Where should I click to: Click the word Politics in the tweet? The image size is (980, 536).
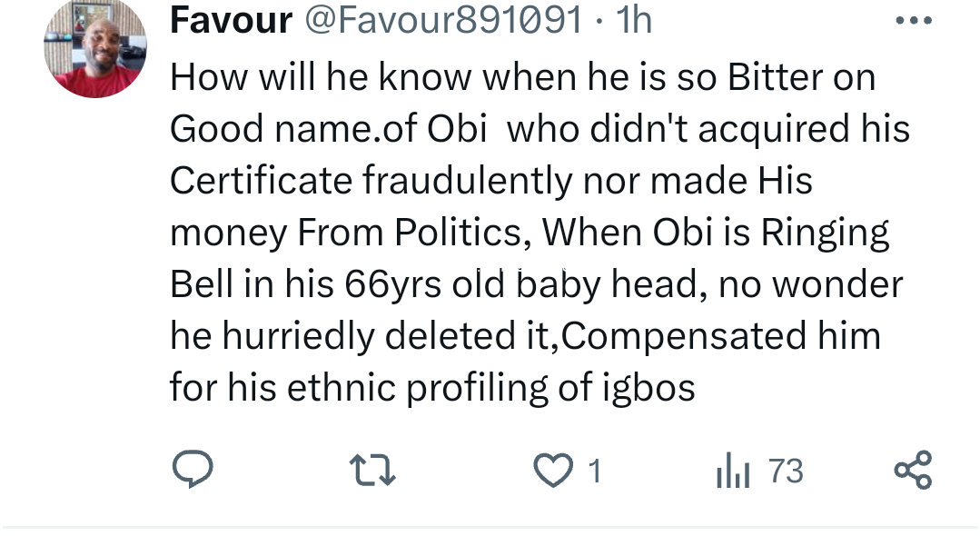click(459, 233)
